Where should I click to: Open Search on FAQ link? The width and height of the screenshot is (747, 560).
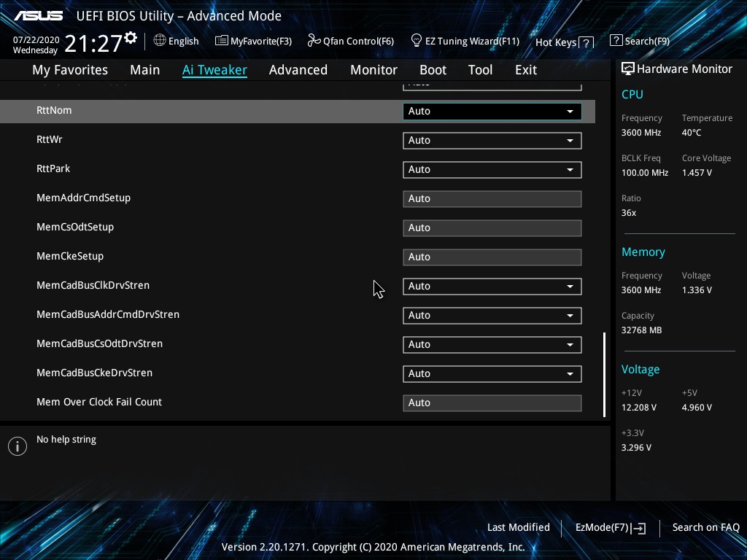pyautogui.click(x=705, y=527)
